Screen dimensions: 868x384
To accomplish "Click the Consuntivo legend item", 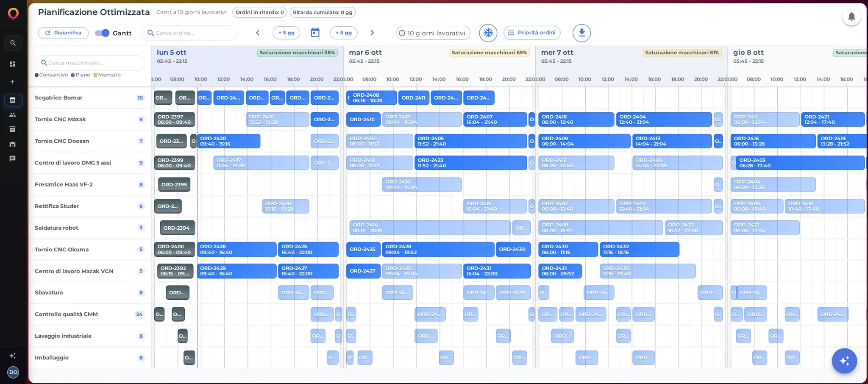I will tap(51, 75).
